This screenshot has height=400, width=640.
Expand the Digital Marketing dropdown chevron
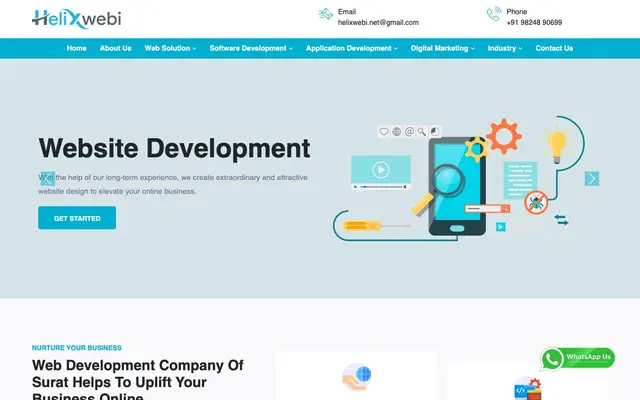(473, 49)
